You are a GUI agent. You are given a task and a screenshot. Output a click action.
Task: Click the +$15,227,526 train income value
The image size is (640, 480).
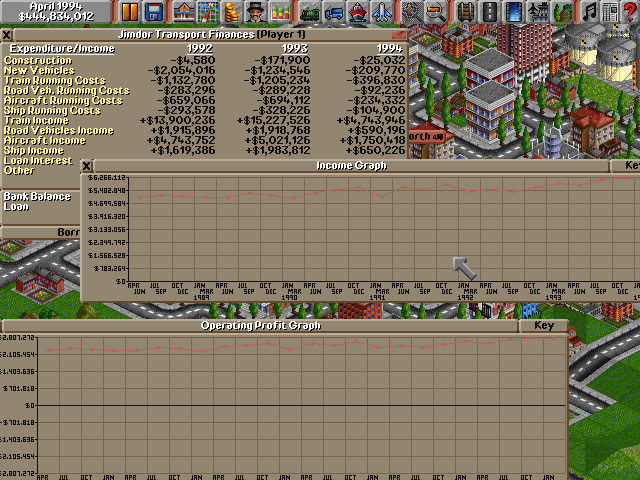[273, 120]
